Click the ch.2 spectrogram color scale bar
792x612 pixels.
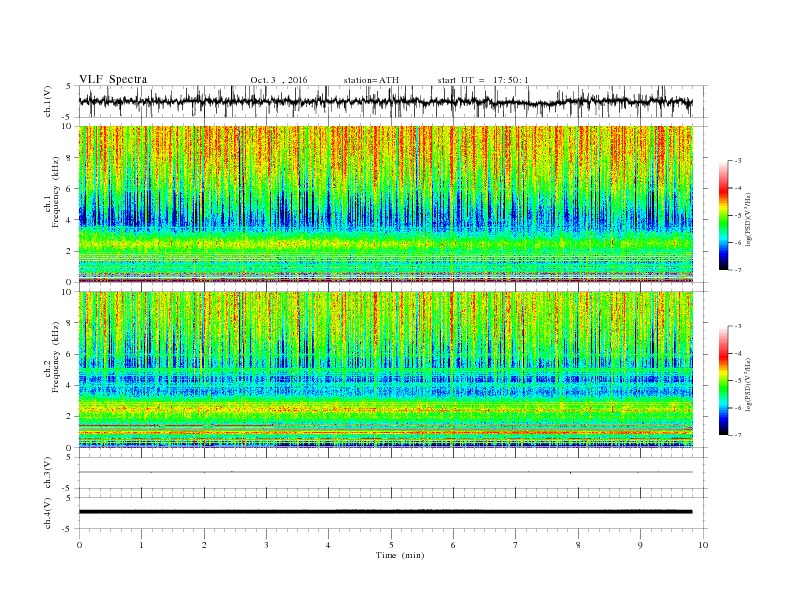click(x=723, y=380)
